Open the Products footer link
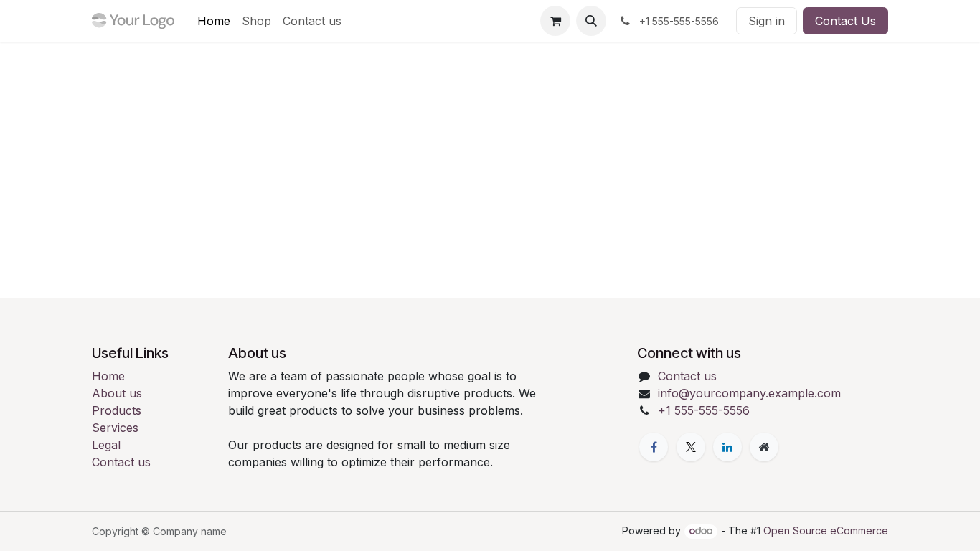Screen dimensions: 980x551 116,410
